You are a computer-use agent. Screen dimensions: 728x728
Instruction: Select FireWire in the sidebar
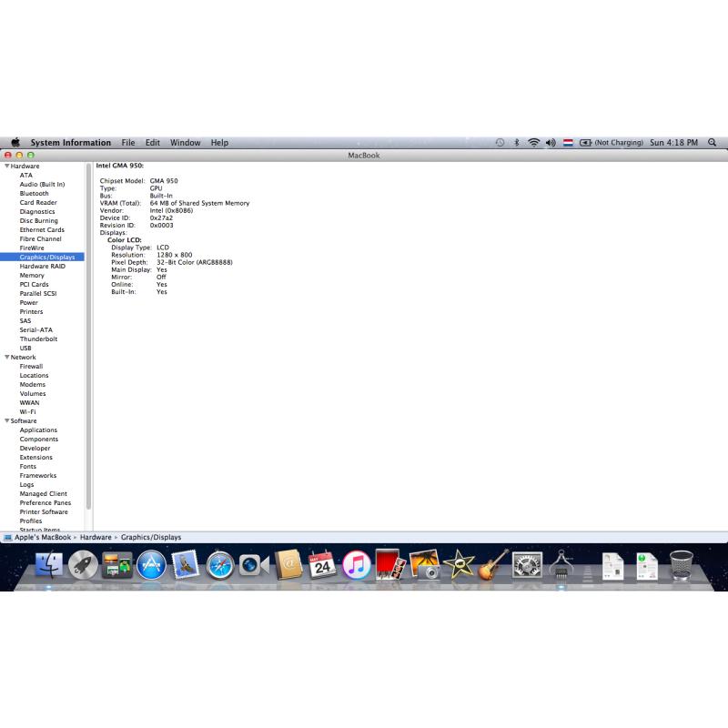32,248
